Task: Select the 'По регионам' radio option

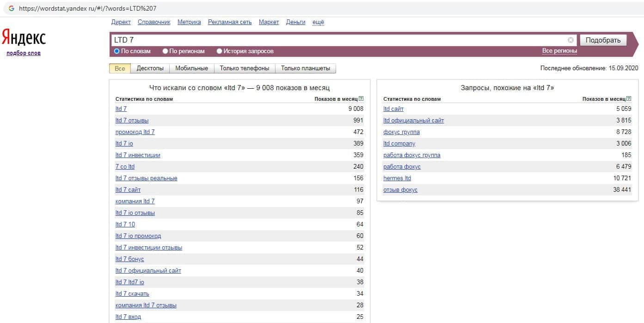Action: point(166,51)
